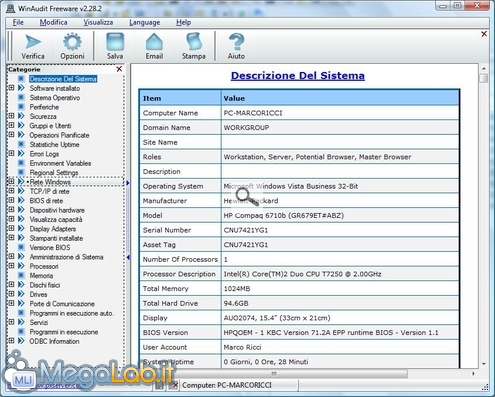Open the Modifica menu
Image resolution: width=495 pixels, height=397 pixels.
pyautogui.click(x=53, y=22)
